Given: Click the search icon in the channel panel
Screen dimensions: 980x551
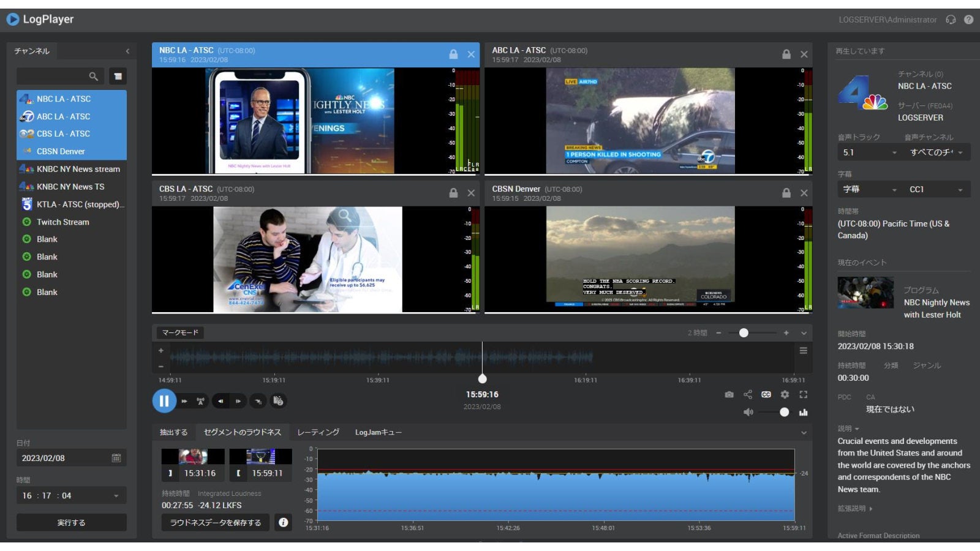Looking at the screenshot, I should (93, 77).
